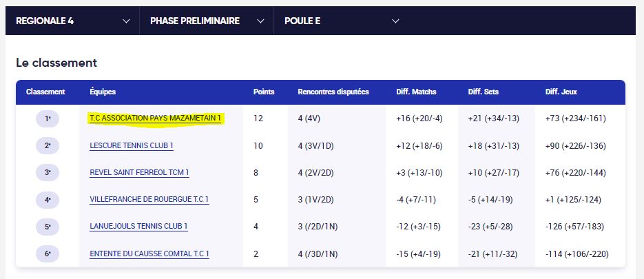This screenshot has width=644, height=279.
Task: Click the 1st place ranking badge
Action: [x=48, y=118]
